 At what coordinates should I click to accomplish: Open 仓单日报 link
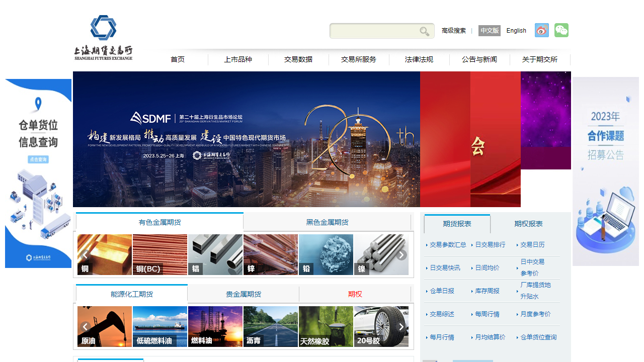click(x=442, y=291)
